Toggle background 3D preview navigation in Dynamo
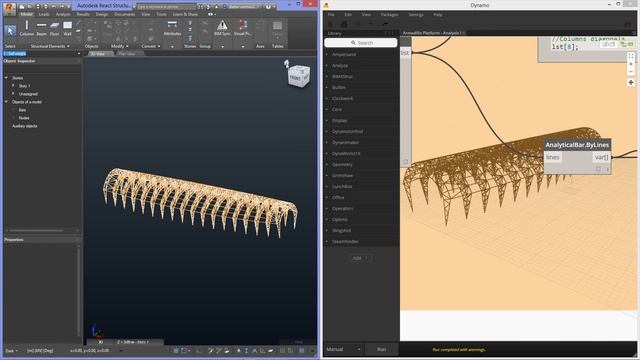Viewport: 640px width, 360px height. coord(608,44)
